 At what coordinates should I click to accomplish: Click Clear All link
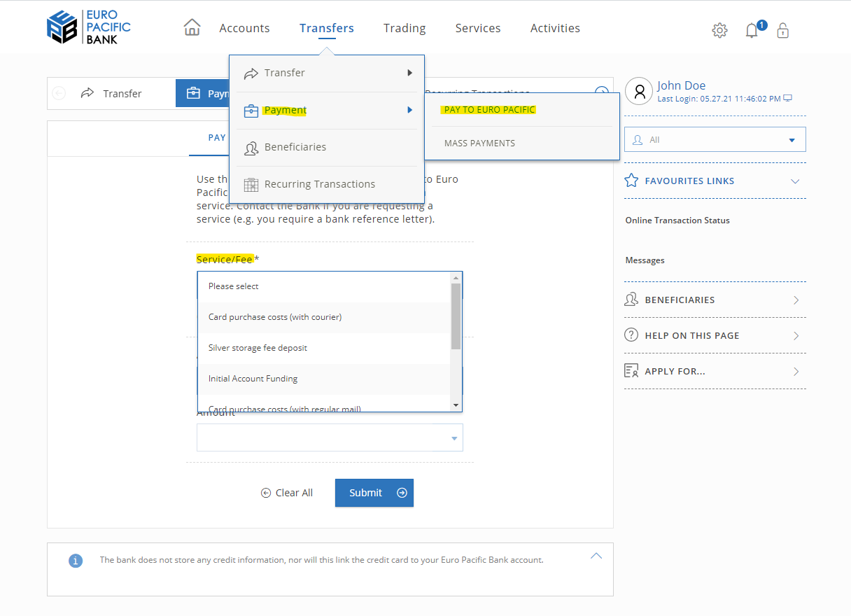tap(287, 493)
